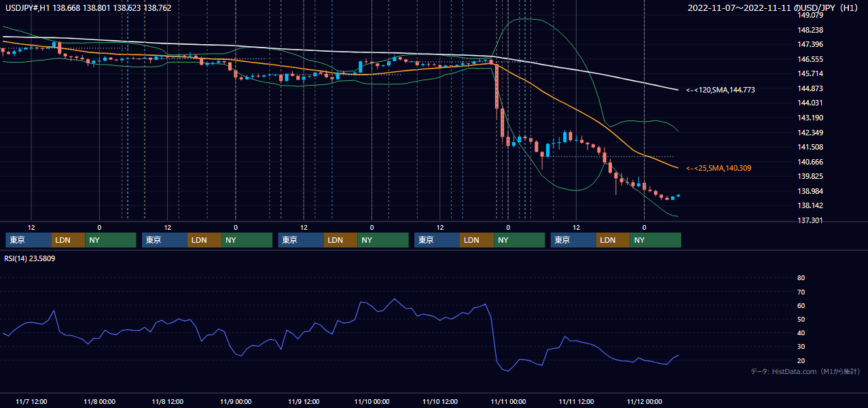868x408 pixels.
Task: Select the 141.508 price level
Action: (810, 147)
